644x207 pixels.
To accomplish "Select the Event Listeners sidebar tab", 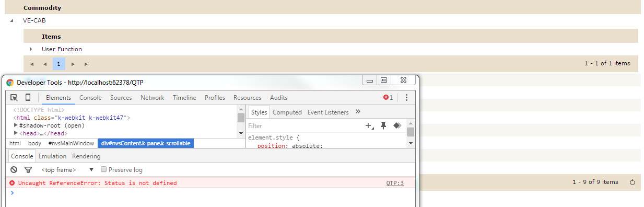I will click(328, 112).
